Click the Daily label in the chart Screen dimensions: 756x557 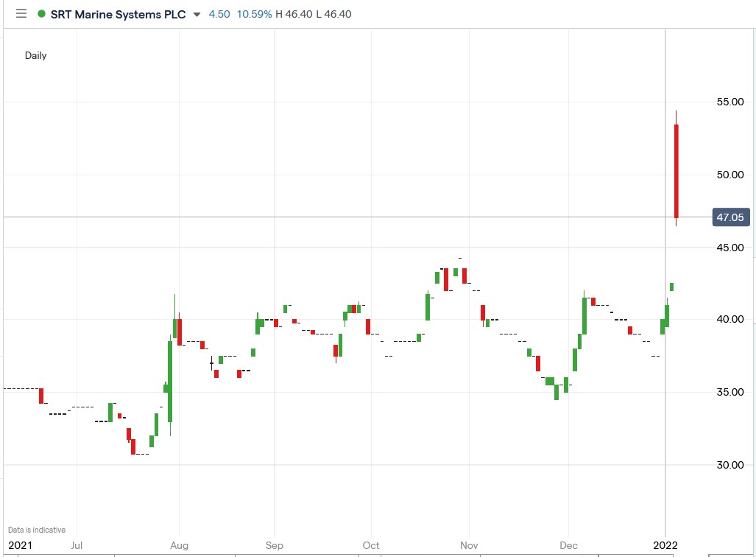(x=35, y=55)
